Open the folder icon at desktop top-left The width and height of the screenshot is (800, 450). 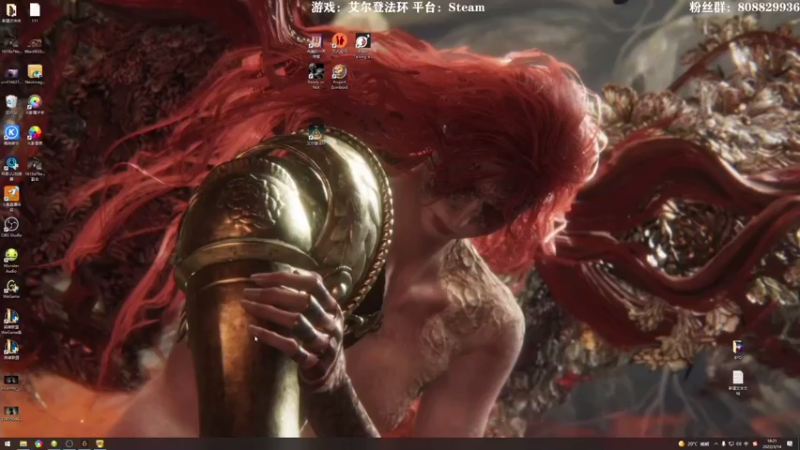pos(11,12)
